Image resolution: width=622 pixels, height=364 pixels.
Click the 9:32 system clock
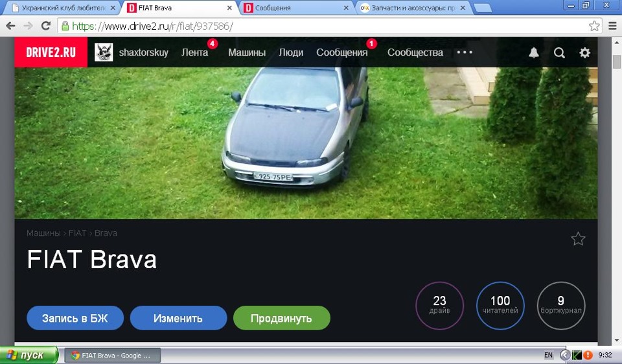click(605, 356)
